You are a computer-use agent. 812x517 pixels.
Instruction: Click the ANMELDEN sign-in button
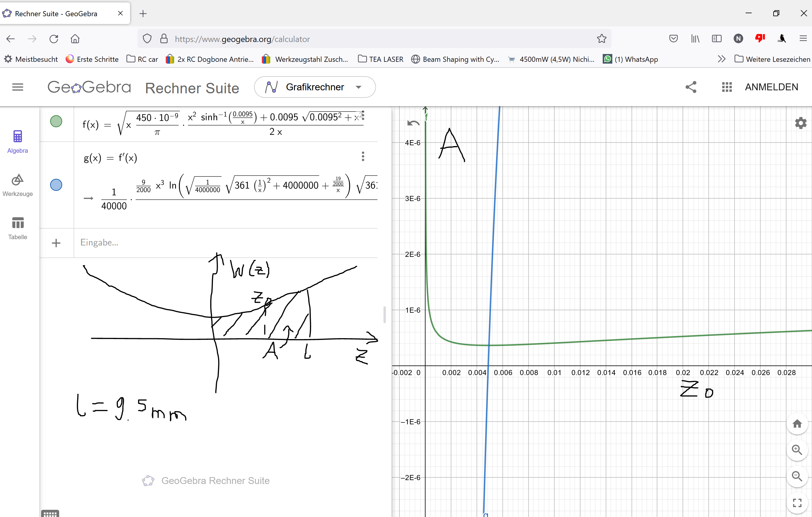pyautogui.click(x=771, y=87)
